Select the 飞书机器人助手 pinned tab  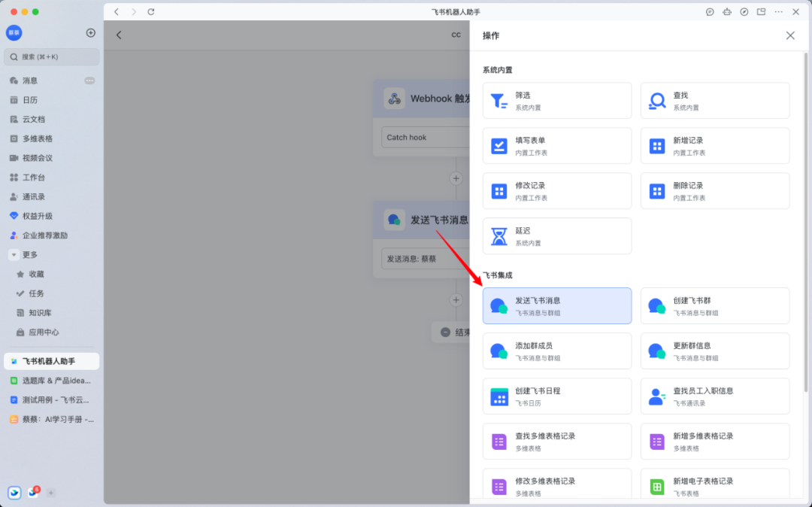[51, 361]
